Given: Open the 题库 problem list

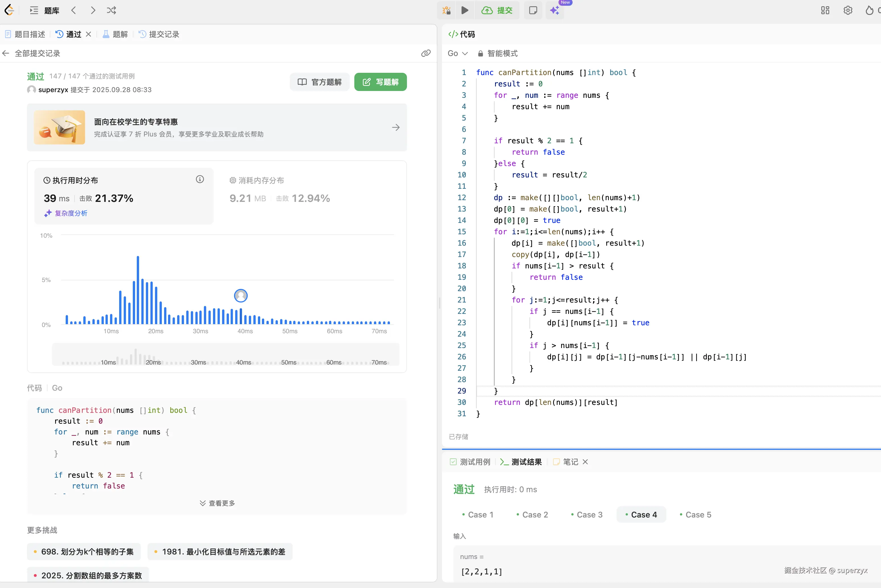Looking at the screenshot, I should (45, 11).
